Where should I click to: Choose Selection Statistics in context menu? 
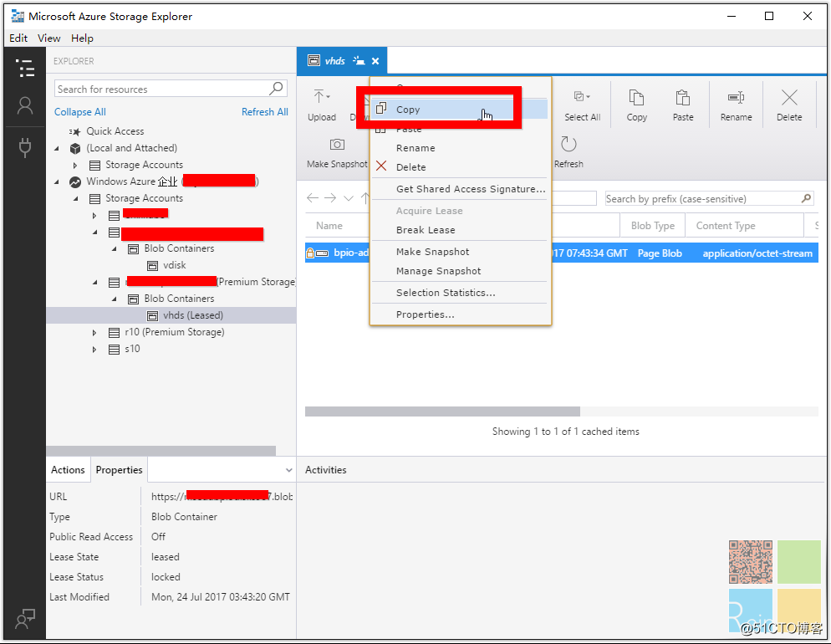460,292
